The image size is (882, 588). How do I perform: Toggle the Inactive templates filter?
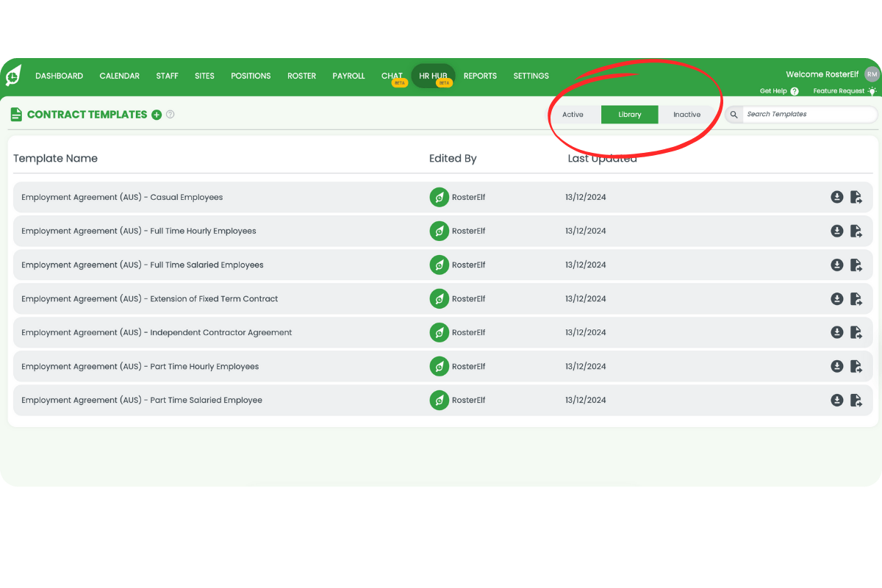point(686,115)
